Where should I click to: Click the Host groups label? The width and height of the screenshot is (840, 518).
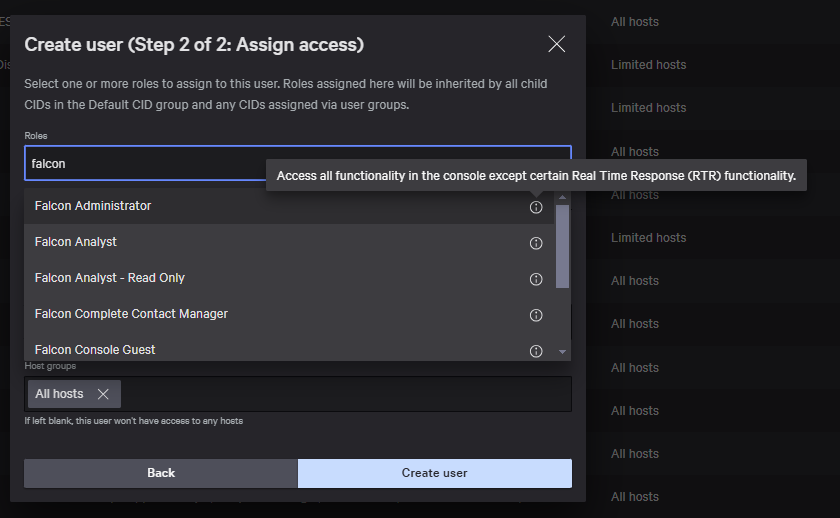[x=50, y=366]
